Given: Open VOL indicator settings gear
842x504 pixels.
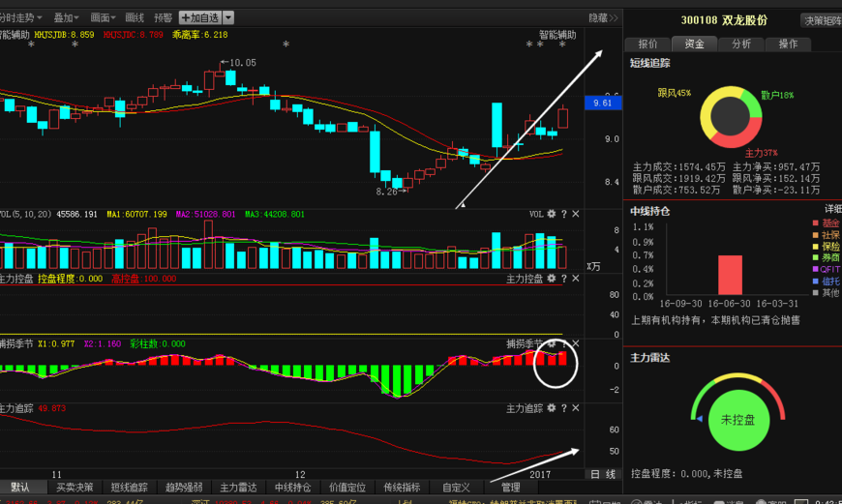Looking at the screenshot, I should coord(552,214).
